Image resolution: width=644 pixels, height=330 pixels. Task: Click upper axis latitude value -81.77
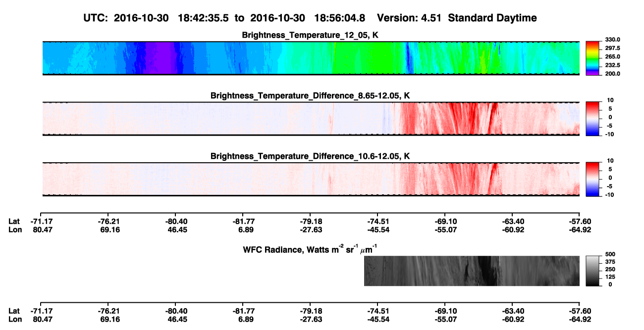[243, 222]
